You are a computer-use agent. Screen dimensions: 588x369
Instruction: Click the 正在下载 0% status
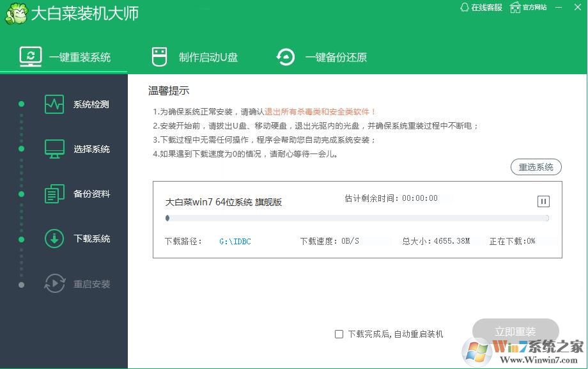[512, 241]
